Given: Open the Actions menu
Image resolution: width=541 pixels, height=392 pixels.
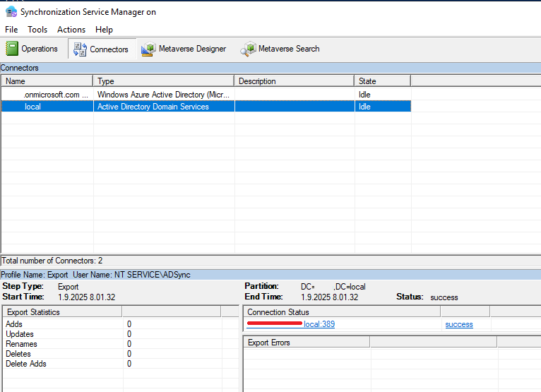Looking at the screenshot, I should click(x=71, y=30).
